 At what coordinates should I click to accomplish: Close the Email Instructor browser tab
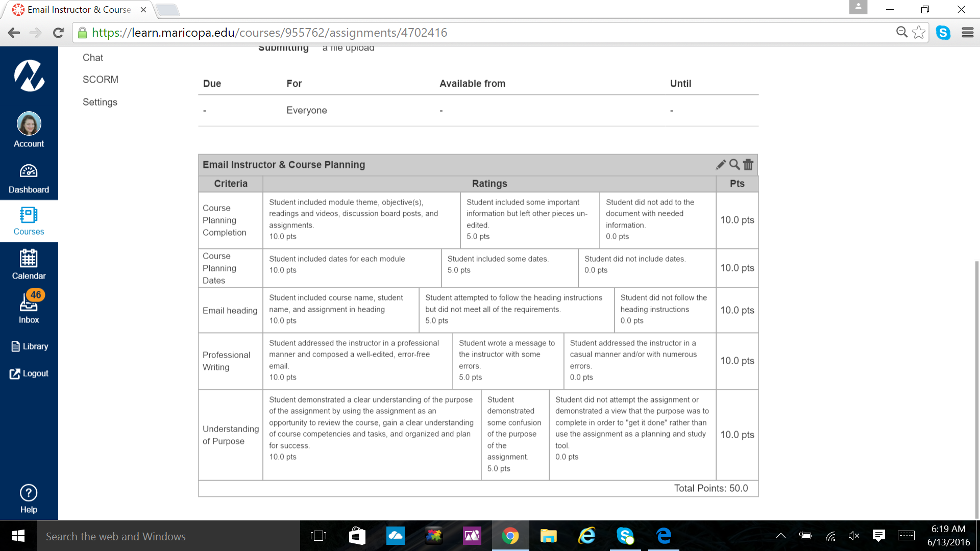tap(143, 9)
